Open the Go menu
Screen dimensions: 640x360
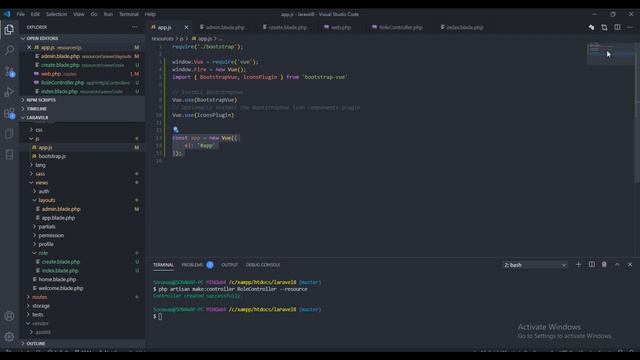tap(94, 14)
